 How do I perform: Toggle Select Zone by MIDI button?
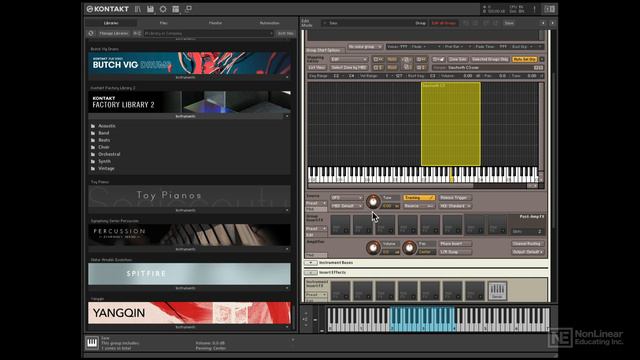tap(349, 68)
